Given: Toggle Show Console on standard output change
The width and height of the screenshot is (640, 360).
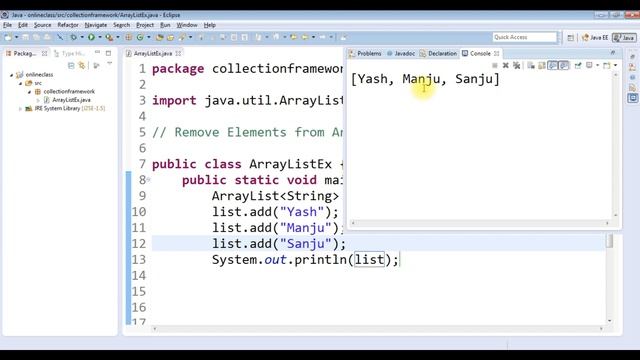Looking at the screenshot, I should pyautogui.click(x=552, y=65).
